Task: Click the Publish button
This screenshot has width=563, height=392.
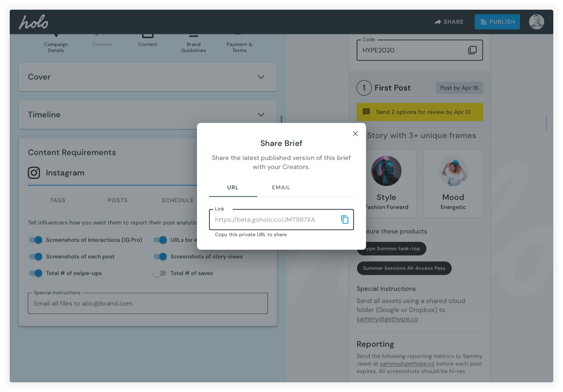Action: click(497, 22)
